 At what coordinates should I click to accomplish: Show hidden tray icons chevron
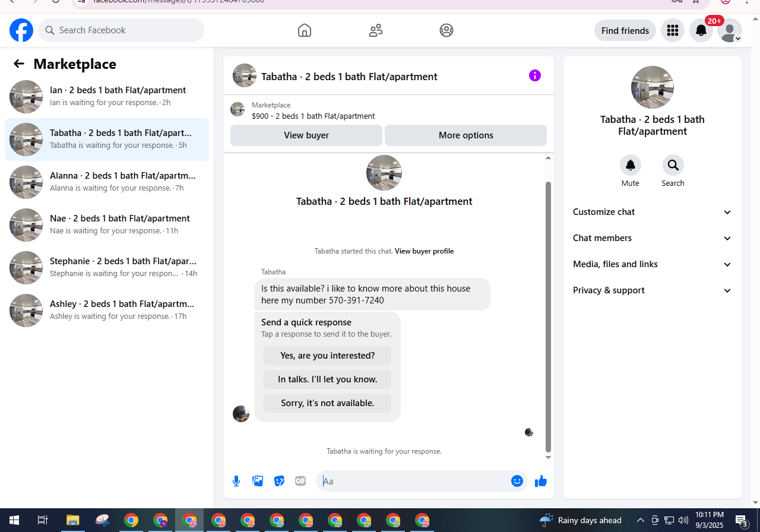pos(640,521)
